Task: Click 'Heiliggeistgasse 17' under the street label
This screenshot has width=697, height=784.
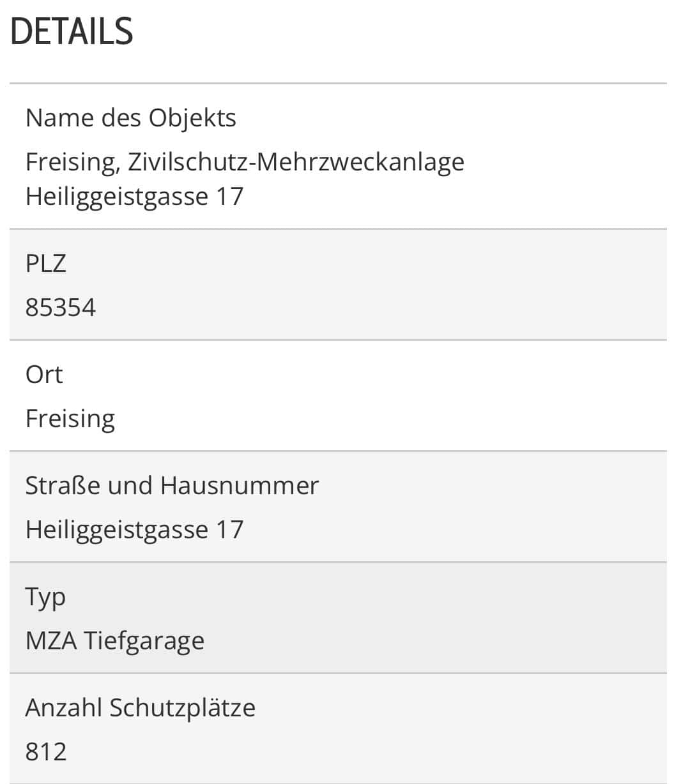Action: point(134,530)
